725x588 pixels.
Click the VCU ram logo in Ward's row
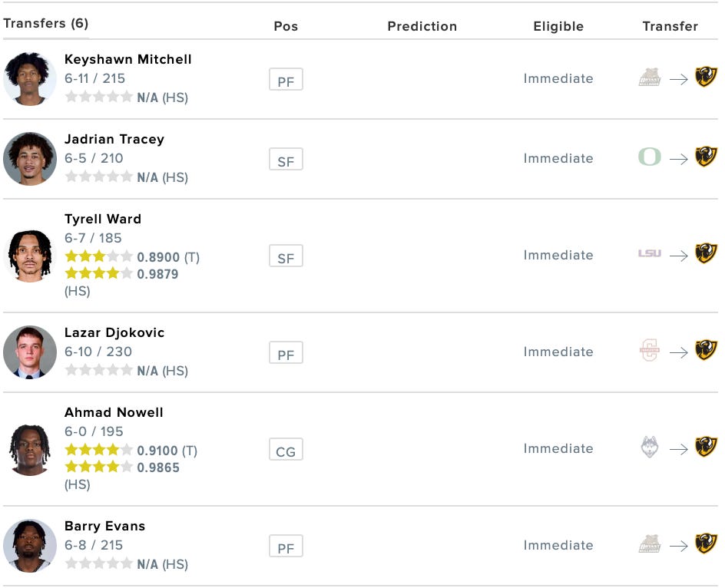tap(706, 253)
